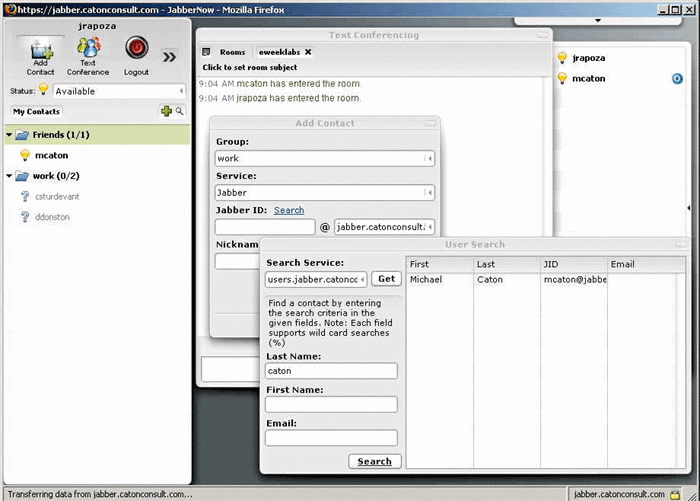This screenshot has width=700, height=501.
Task: Click the Last Name field containing caton
Action: coord(331,371)
